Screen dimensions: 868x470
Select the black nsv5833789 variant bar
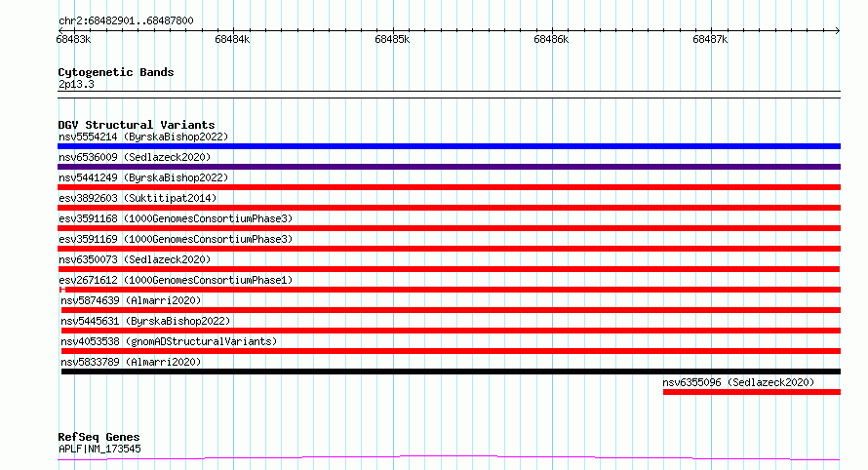451,372
